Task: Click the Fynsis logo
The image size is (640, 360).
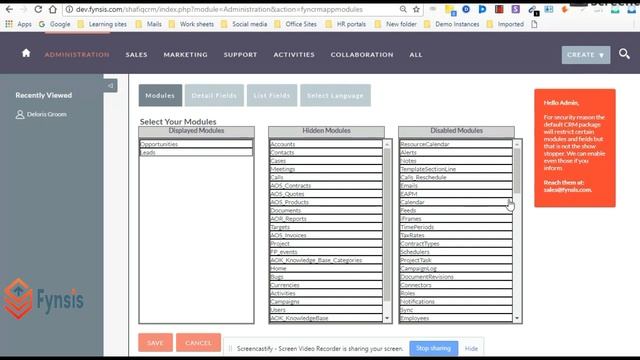Action: pyautogui.click(x=44, y=299)
